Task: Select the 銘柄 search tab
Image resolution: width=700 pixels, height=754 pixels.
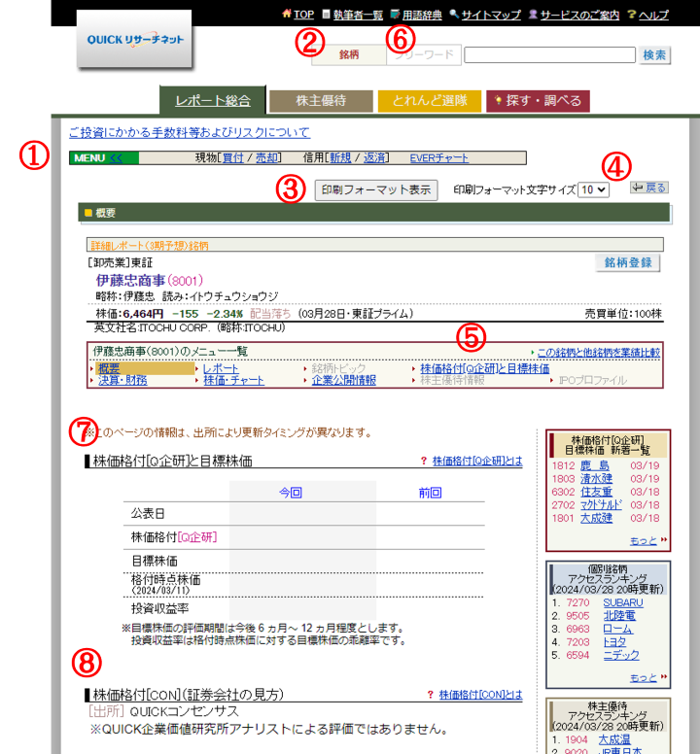Action: [349, 54]
